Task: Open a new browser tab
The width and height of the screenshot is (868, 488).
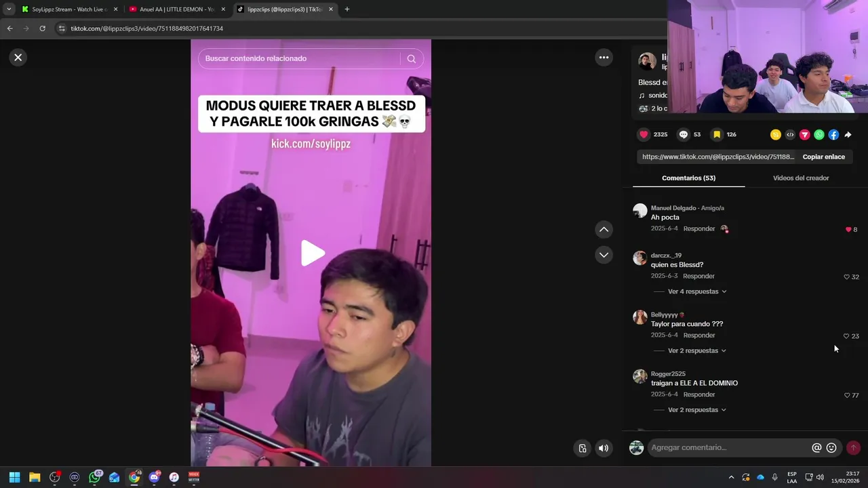Action: click(347, 9)
